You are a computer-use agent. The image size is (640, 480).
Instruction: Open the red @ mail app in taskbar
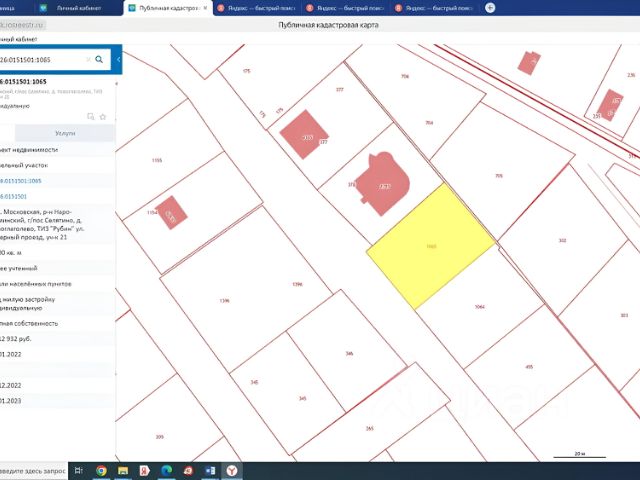tap(188, 471)
